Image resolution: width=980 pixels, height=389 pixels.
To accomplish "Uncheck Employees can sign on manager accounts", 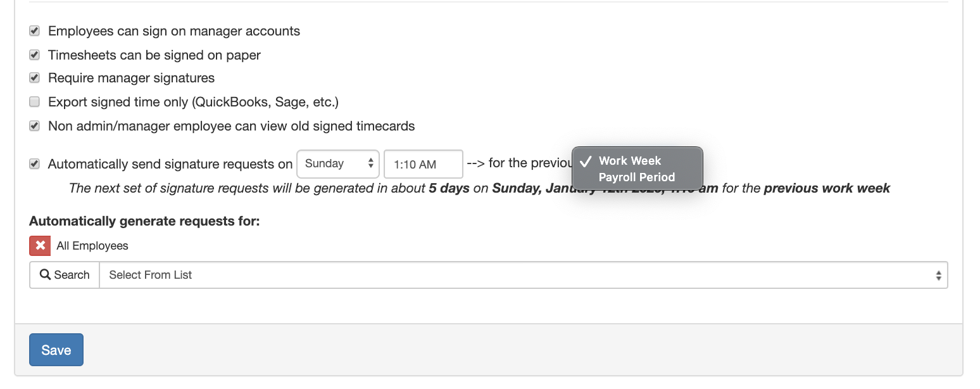I will point(35,31).
